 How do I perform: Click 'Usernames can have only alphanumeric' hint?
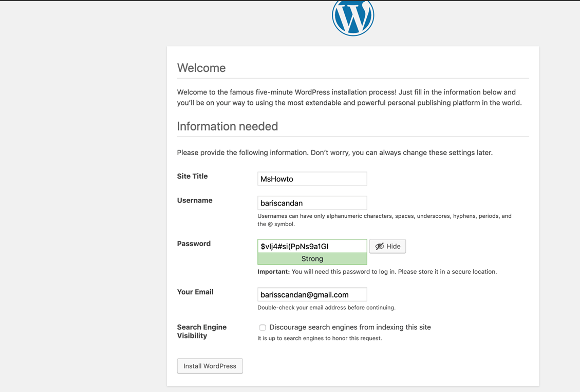[x=384, y=220]
